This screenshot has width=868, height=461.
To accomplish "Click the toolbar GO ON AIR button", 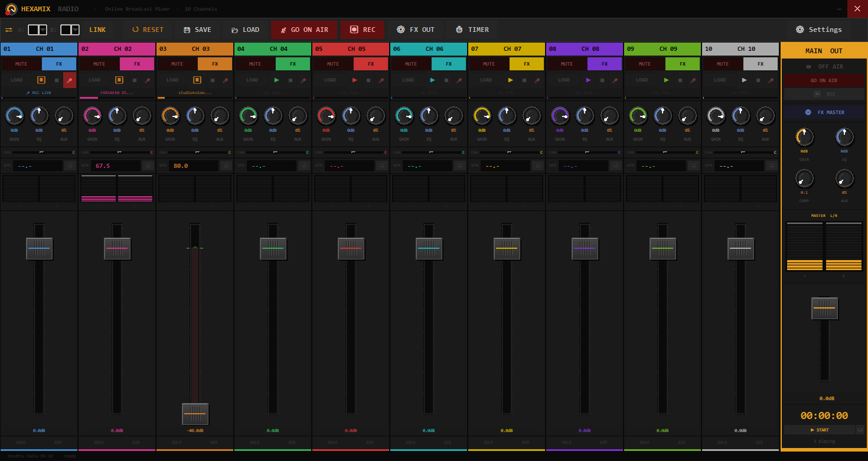I will pyautogui.click(x=304, y=30).
